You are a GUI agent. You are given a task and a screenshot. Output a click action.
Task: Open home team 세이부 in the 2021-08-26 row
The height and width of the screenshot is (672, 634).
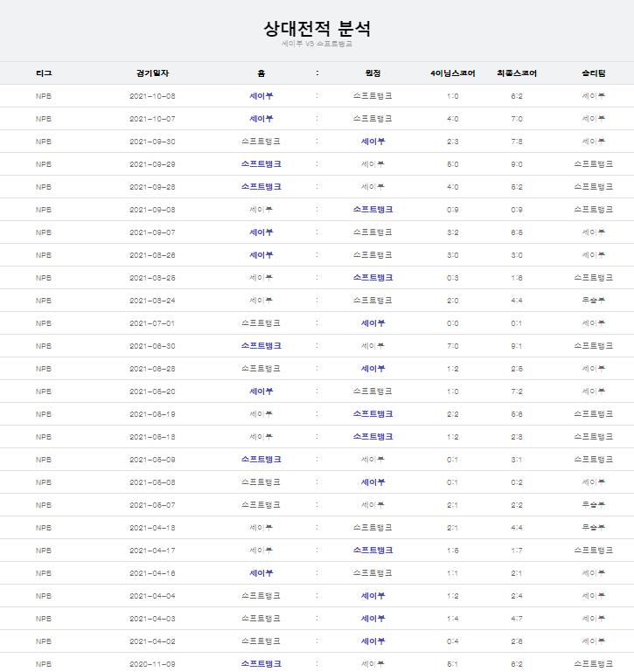click(261, 255)
